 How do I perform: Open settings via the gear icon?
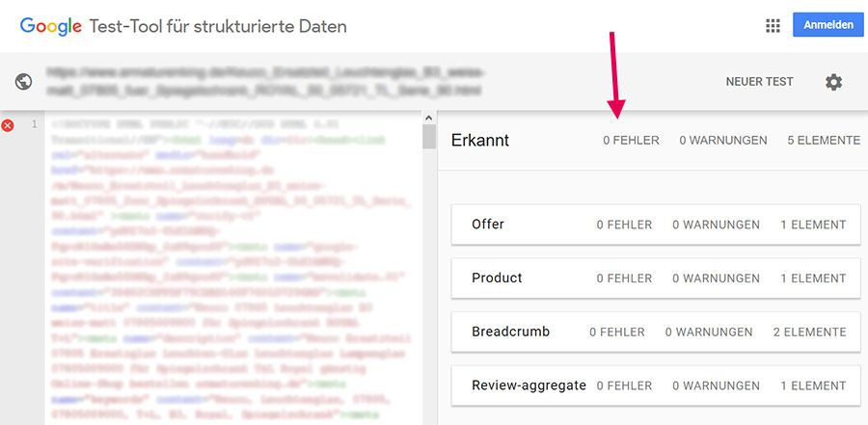click(x=833, y=82)
